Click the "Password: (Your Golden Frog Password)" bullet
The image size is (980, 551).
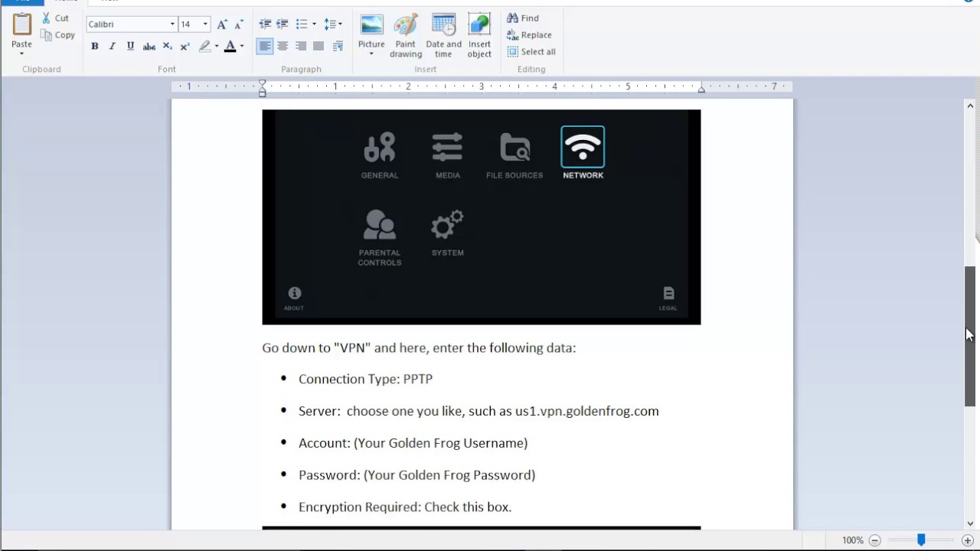(416, 475)
